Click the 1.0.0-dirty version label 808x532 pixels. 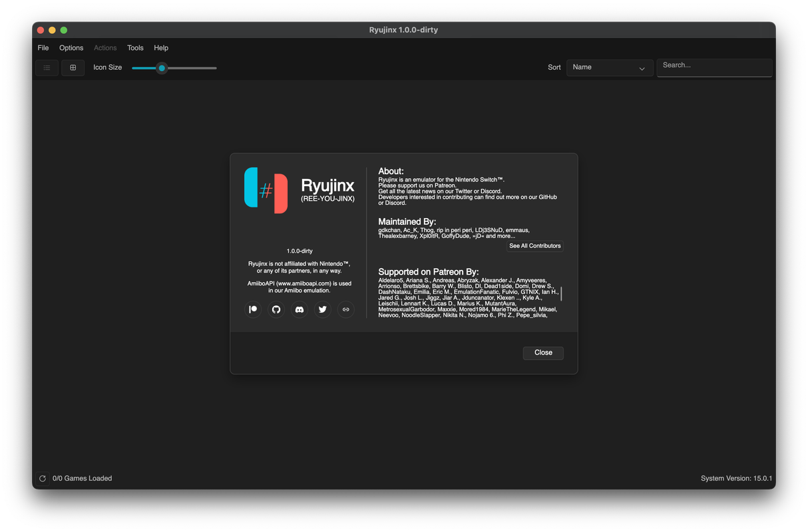tap(300, 251)
